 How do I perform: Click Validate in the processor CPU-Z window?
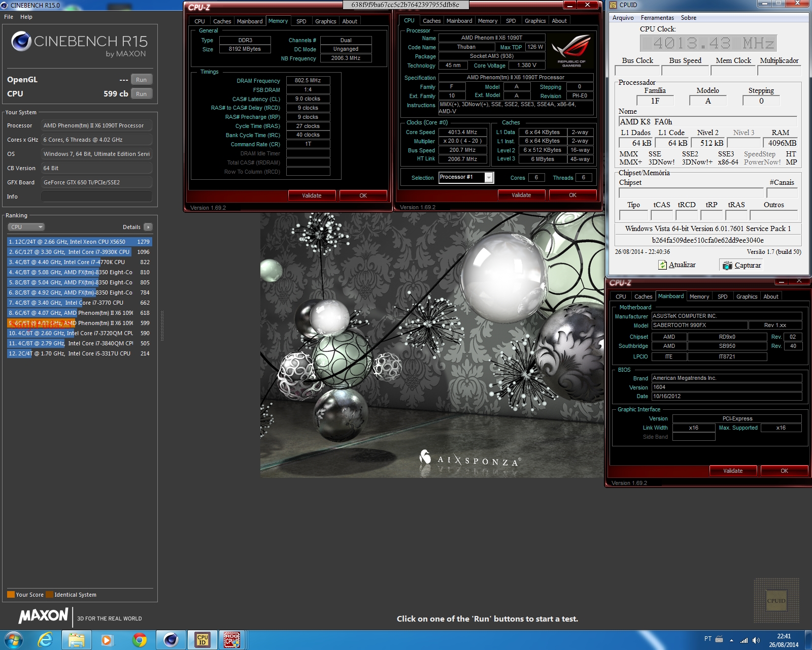point(521,195)
